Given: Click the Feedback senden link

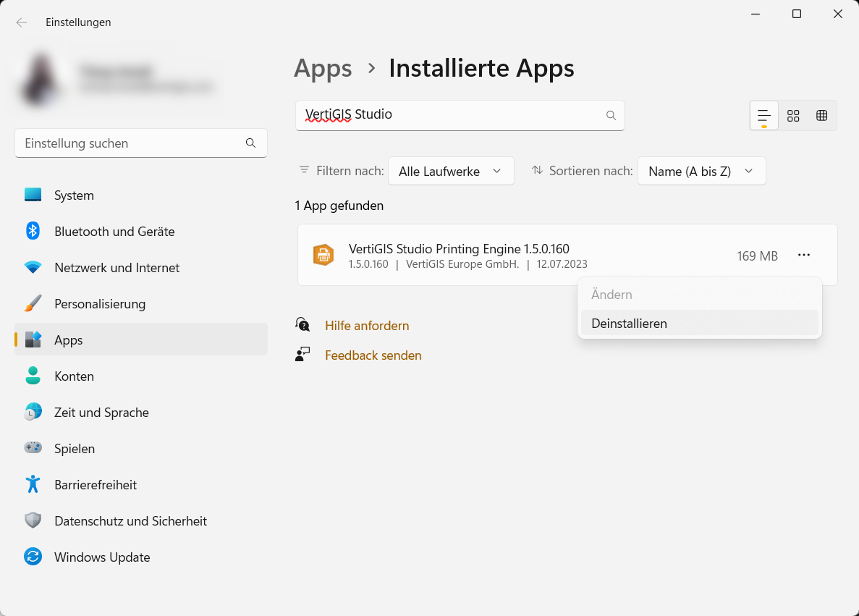Looking at the screenshot, I should (x=373, y=355).
